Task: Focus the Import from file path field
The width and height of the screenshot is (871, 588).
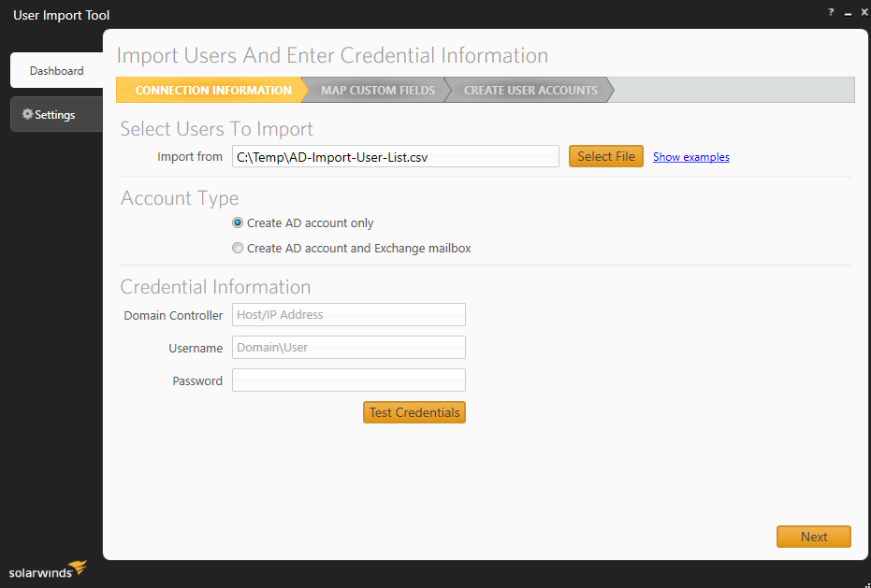Action: 396,156
